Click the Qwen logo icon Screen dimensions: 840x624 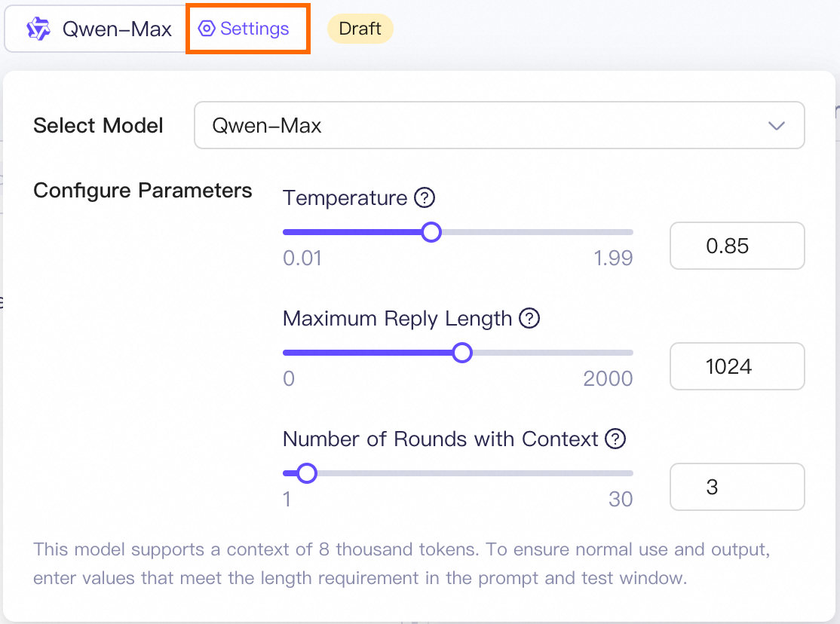(x=38, y=29)
